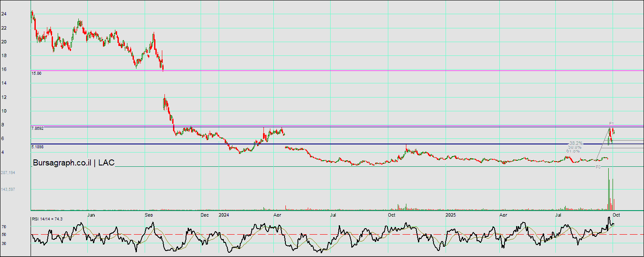
Task: Select the 15.80 price level label
Action: [x=37, y=73]
